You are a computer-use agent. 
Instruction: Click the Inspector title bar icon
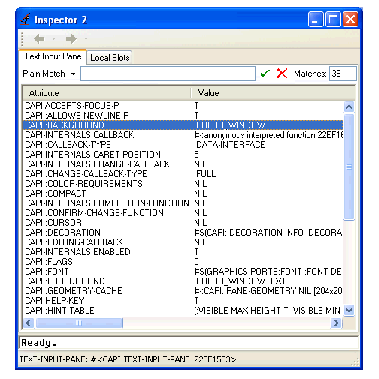coord(26,20)
